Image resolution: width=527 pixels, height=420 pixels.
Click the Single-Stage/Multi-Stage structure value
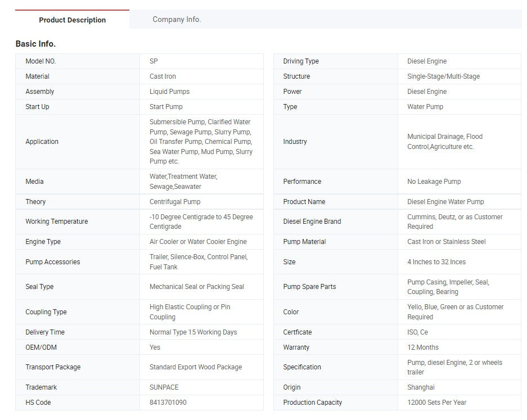coord(443,76)
